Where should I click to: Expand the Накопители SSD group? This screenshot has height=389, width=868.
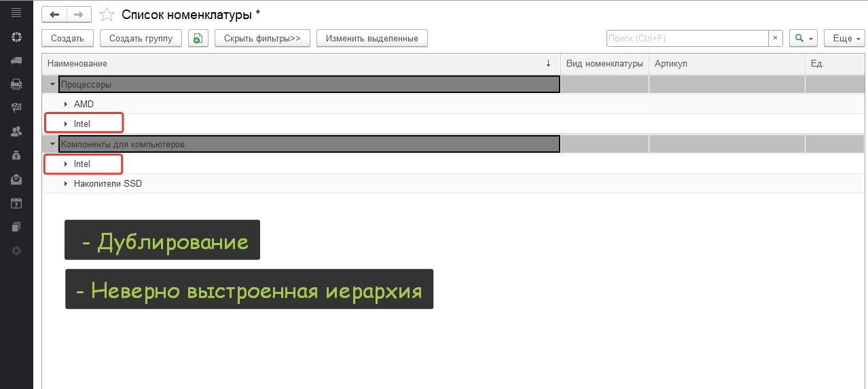66,184
